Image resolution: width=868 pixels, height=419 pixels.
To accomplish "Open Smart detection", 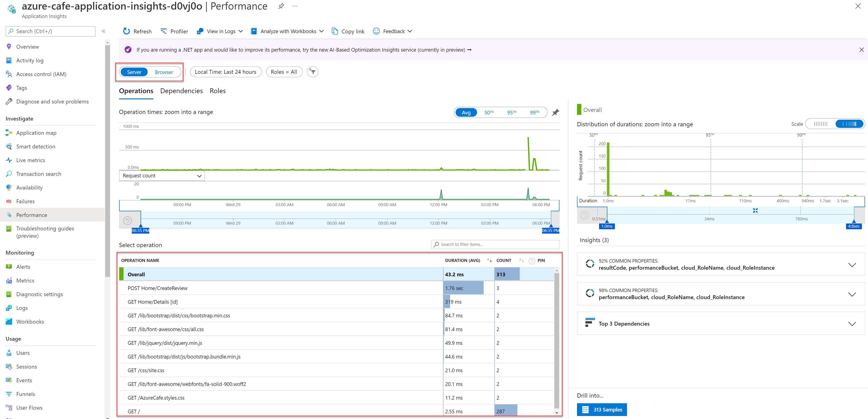I will (36, 146).
